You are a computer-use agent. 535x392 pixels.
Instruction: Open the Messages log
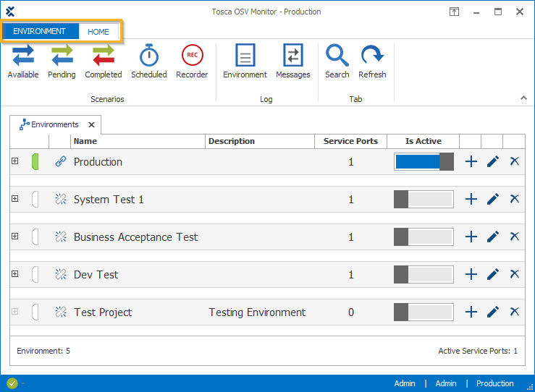point(293,61)
